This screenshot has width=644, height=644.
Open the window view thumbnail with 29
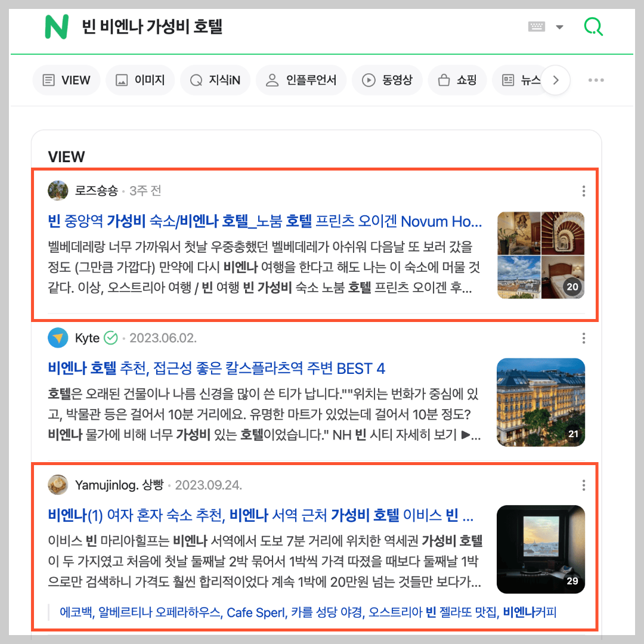click(541, 549)
